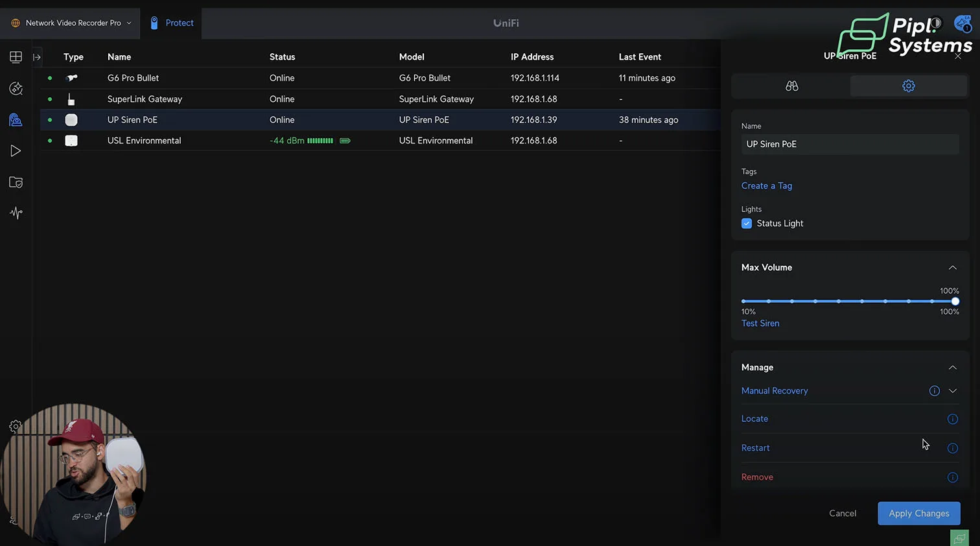Open the settings gear in left sidebar

click(15, 426)
